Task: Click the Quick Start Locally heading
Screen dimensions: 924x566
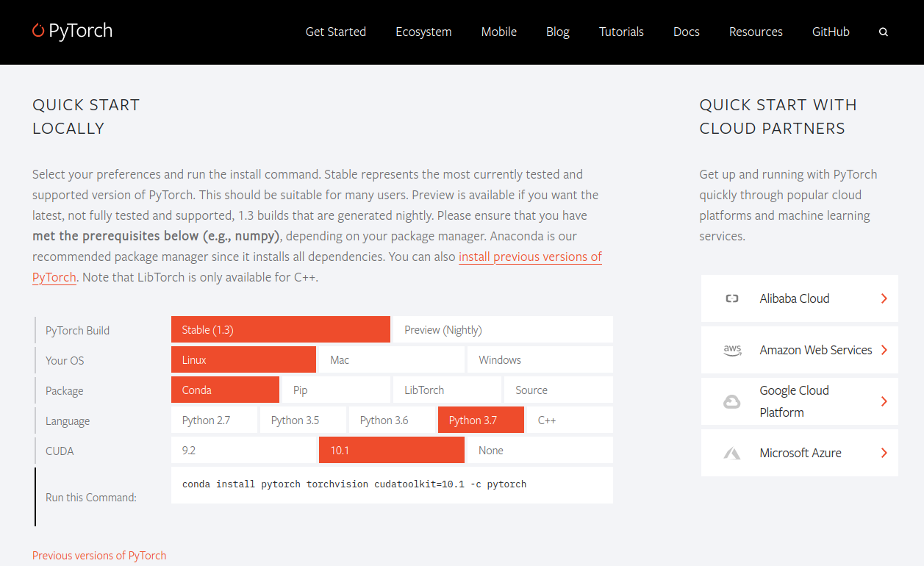Action: click(86, 116)
